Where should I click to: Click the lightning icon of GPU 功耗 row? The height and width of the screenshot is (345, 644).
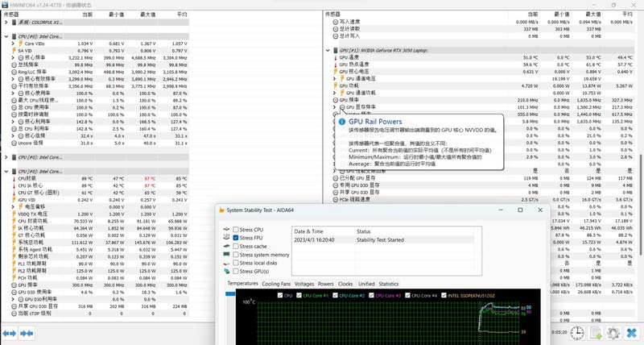(336, 85)
